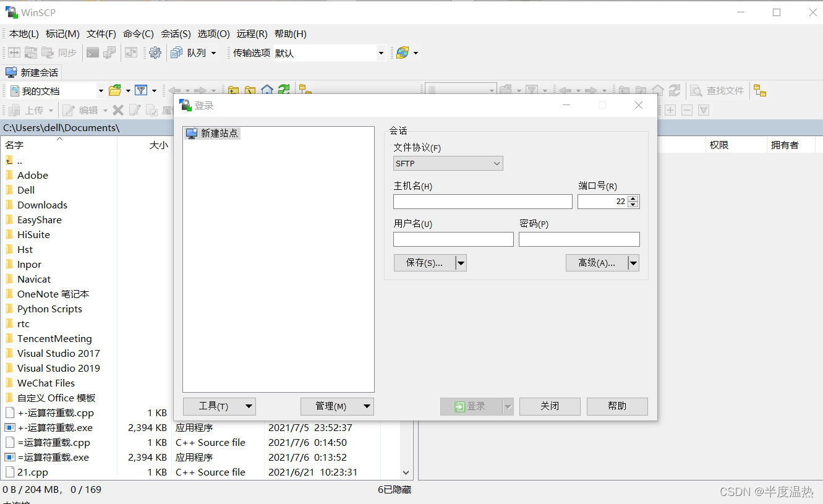Open the 文件协议 SFTP protocol dropdown
823x504 pixels.
[448, 163]
